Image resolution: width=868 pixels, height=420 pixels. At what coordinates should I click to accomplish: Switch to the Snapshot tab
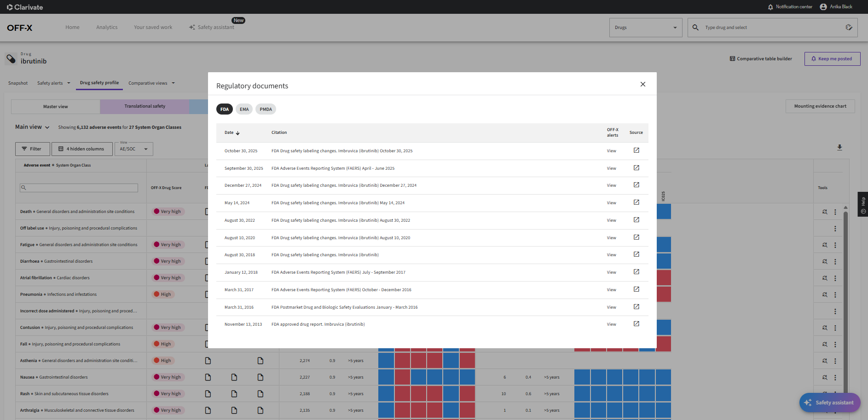click(x=18, y=83)
